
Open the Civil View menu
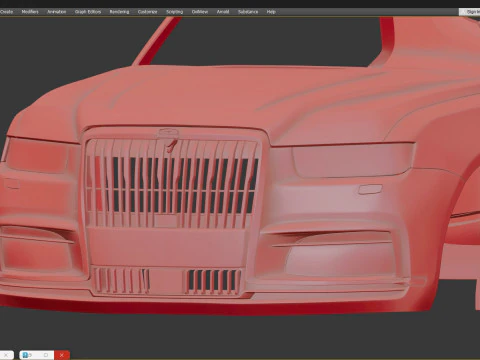click(x=200, y=12)
